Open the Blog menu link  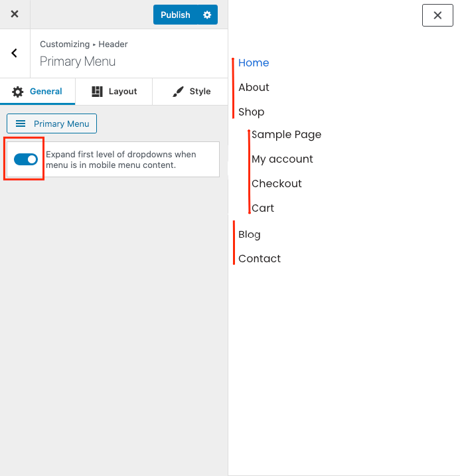click(x=250, y=234)
